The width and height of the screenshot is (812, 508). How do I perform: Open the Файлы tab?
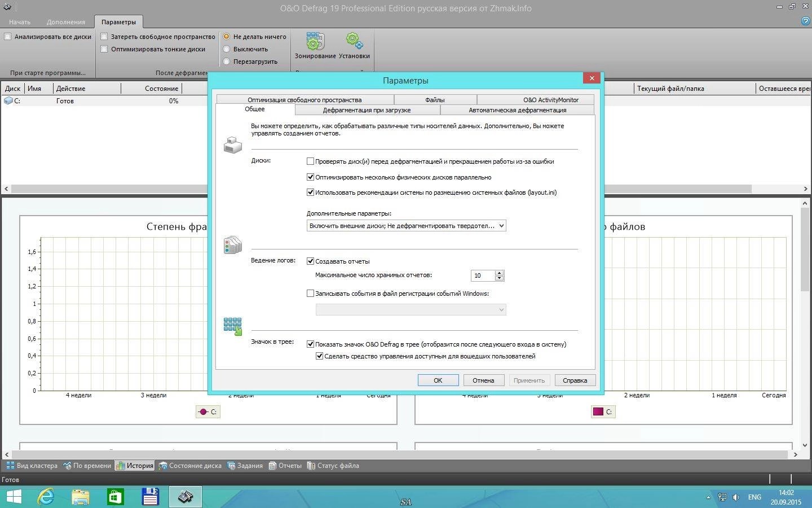(x=435, y=100)
